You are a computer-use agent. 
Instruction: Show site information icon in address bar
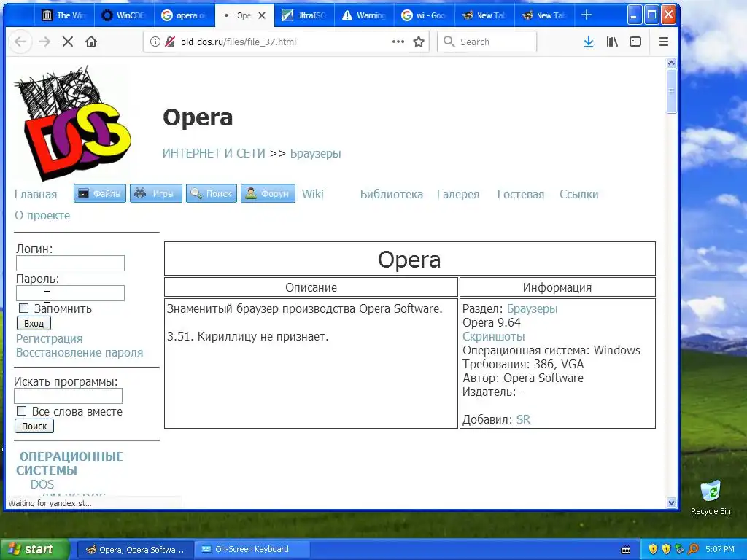155,42
